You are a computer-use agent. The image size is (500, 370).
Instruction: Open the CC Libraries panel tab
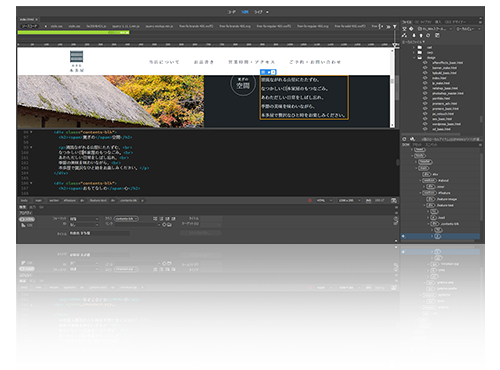point(423,22)
